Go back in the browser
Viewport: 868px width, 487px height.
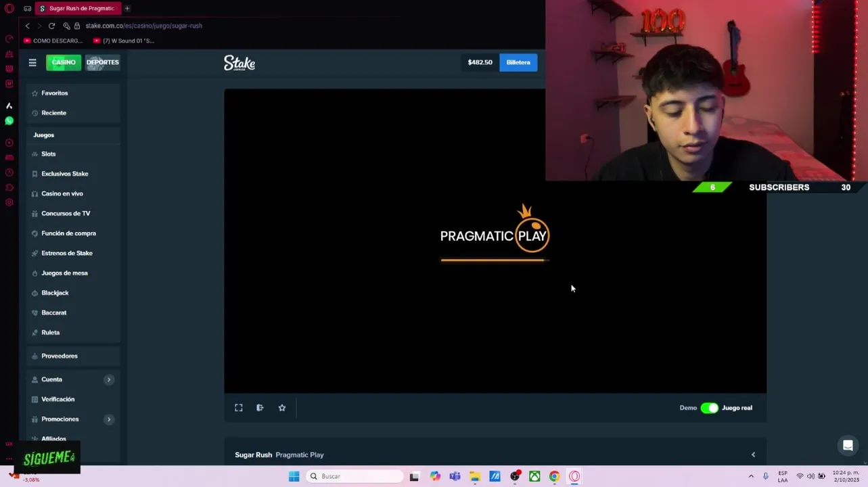tap(28, 26)
